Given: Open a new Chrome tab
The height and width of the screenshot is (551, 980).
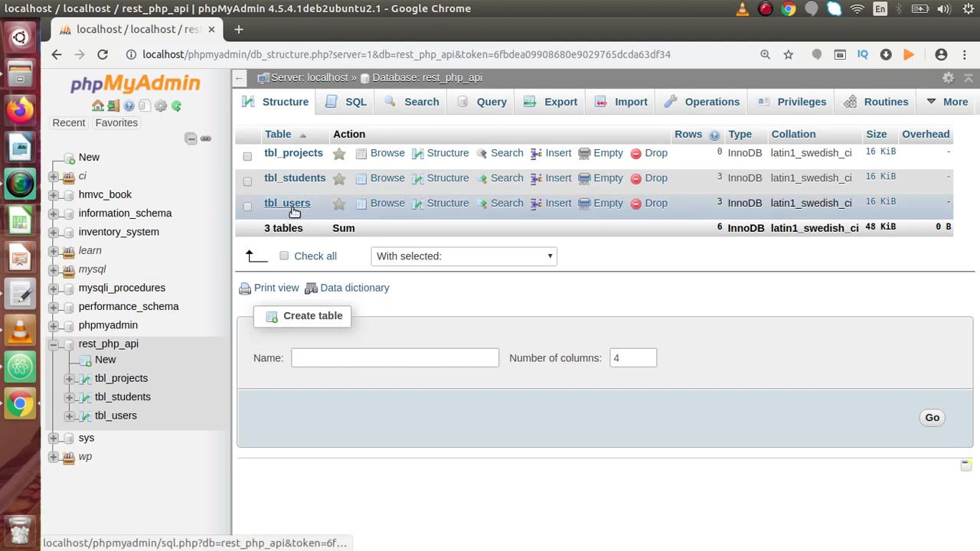Looking at the screenshot, I should pyautogui.click(x=239, y=30).
